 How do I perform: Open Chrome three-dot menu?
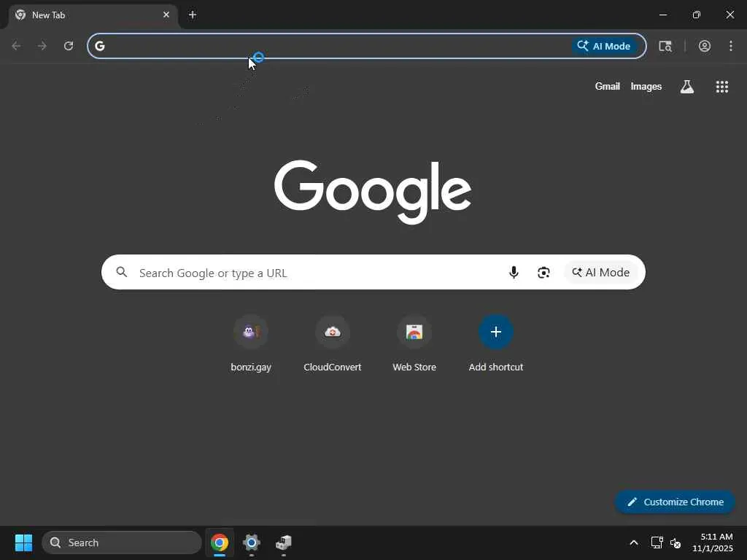pyautogui.click(x=731, y=46)
